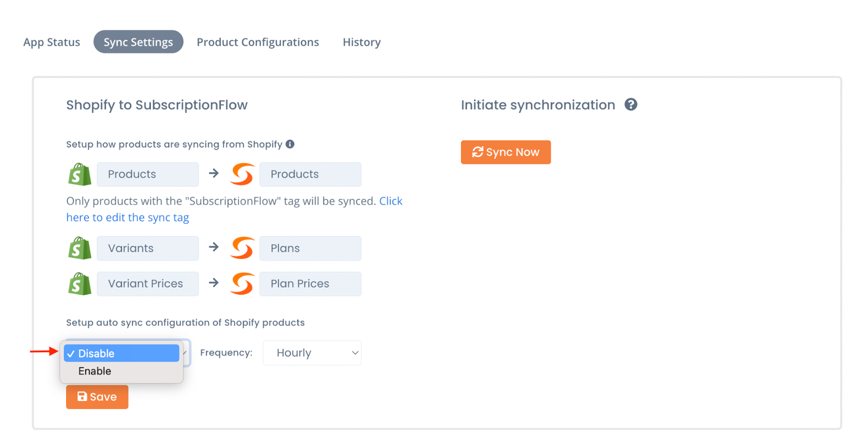Click 'Setup auto sync configuration of Shopify products' text
Screen dimensions: 868x440
coord(186,322)
